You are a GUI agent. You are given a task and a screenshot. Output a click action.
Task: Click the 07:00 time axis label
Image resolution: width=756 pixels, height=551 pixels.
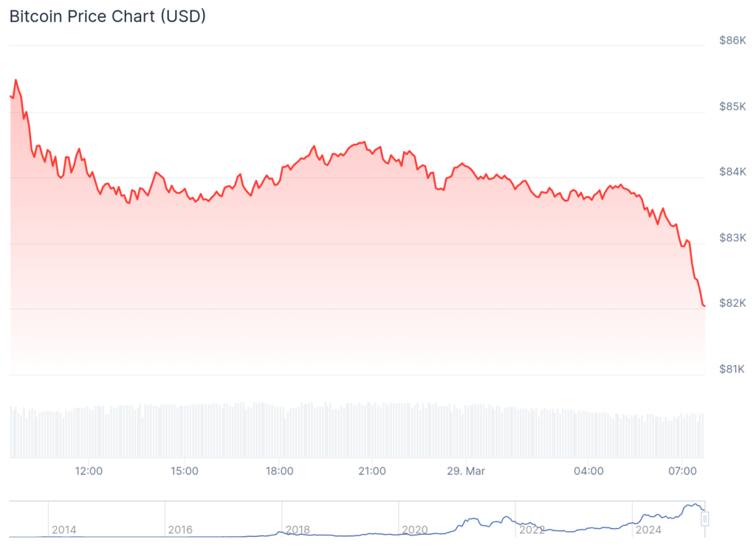(682, 471)
